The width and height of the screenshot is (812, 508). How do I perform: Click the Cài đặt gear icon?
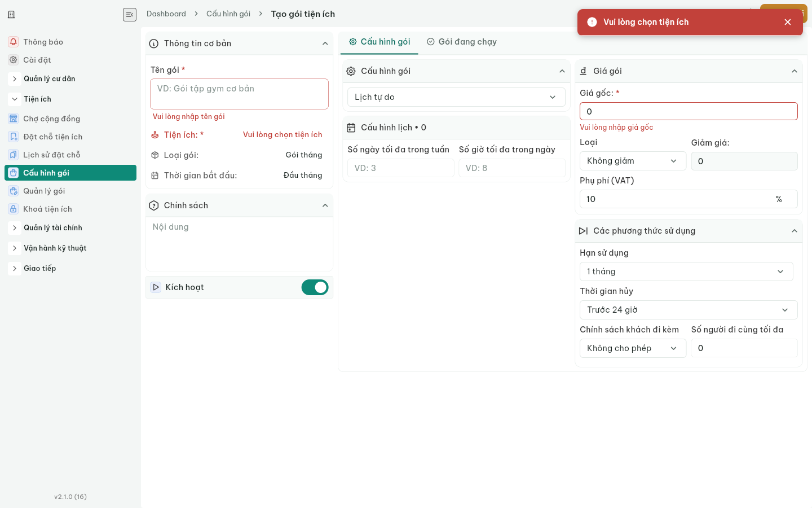tap(14, 60)
